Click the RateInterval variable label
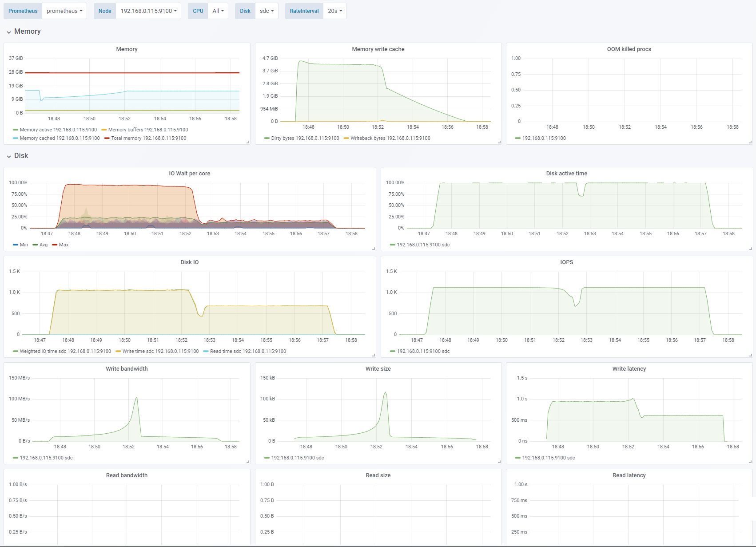 [304, 11]
